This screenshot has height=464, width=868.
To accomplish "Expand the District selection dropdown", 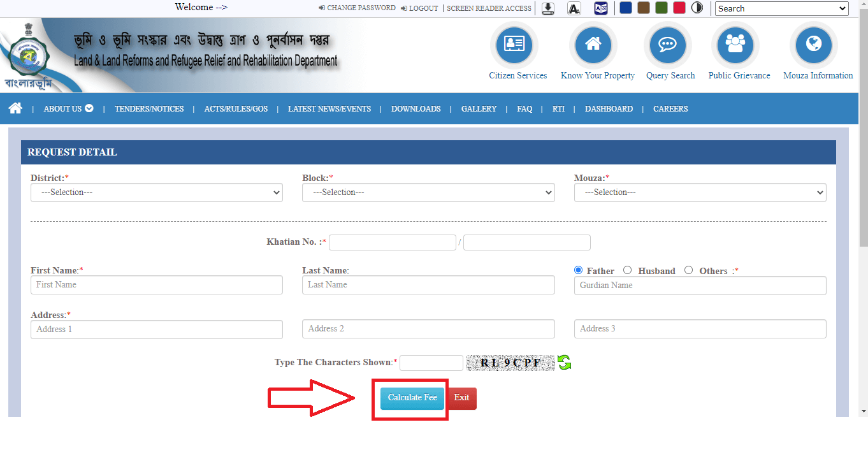I will [157, 192].
